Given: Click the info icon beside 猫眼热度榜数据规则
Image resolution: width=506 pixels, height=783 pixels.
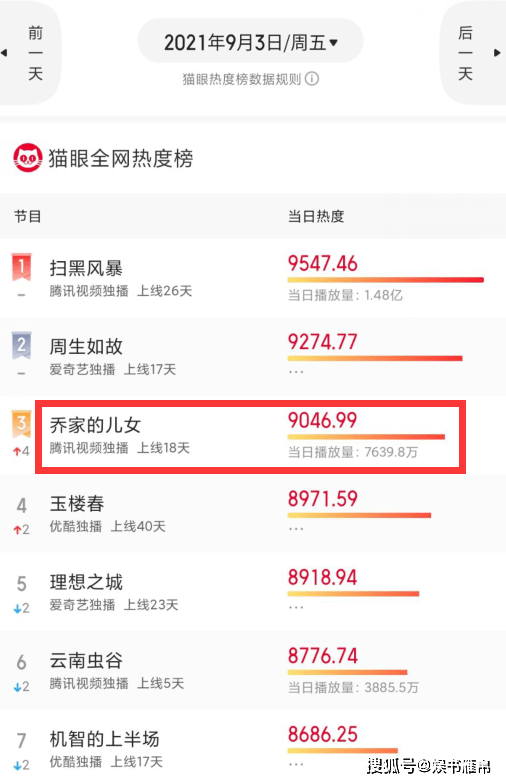Looking at the screenshot, I should pos(312,79).
